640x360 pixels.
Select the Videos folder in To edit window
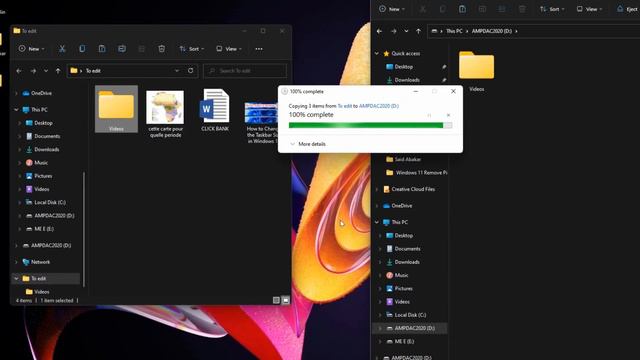pos(116,109)
